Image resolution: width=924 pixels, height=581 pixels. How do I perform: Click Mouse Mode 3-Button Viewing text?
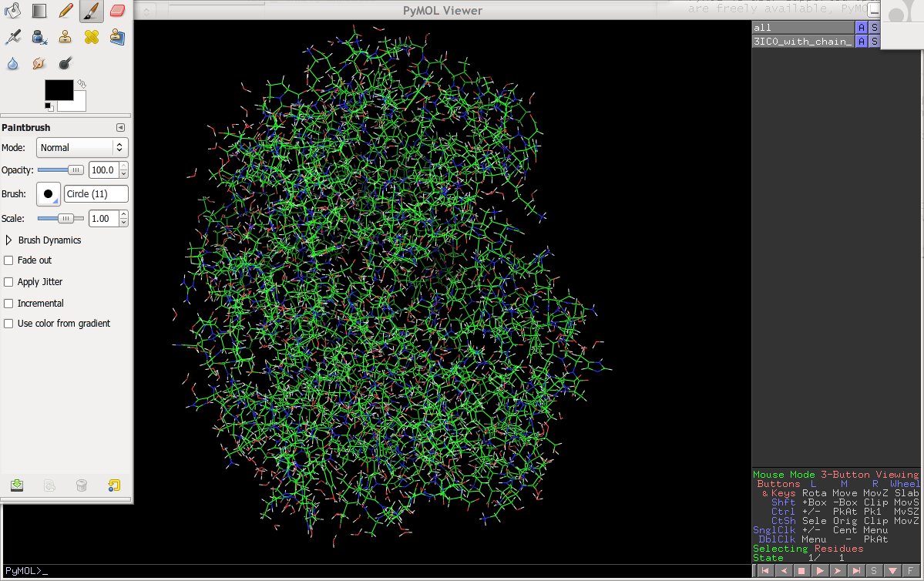point(835,475)
